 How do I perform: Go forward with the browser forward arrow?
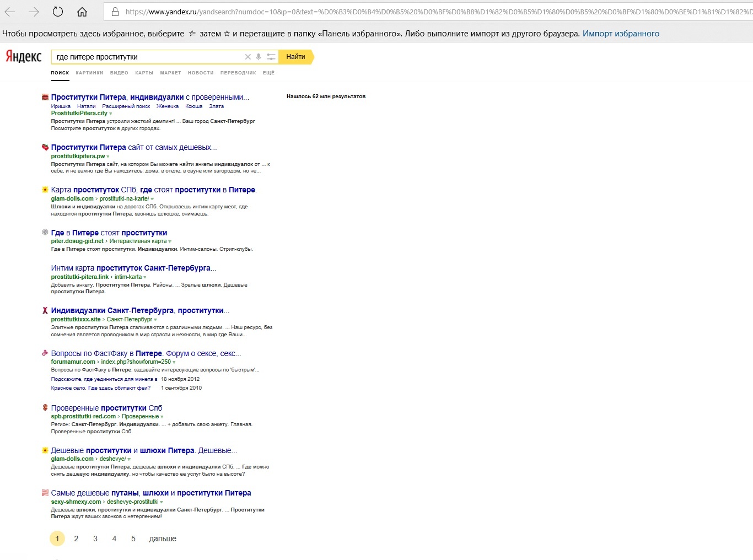pos(34,12)
